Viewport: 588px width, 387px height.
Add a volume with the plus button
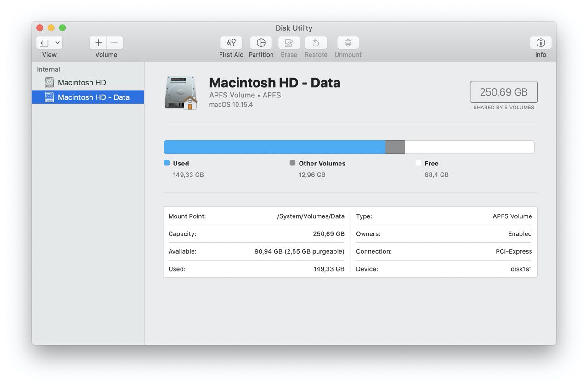[98, 43]
